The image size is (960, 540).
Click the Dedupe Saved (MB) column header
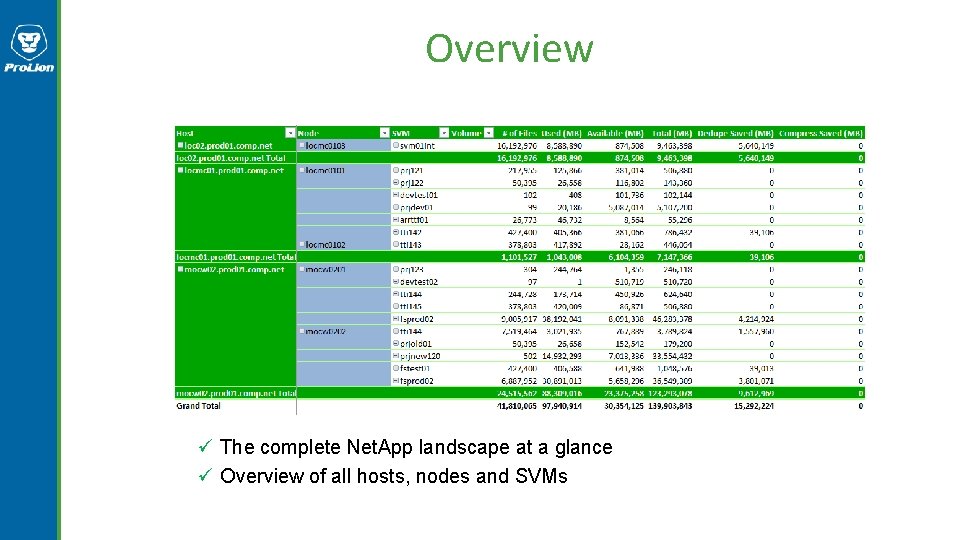[x=735, y=133]
